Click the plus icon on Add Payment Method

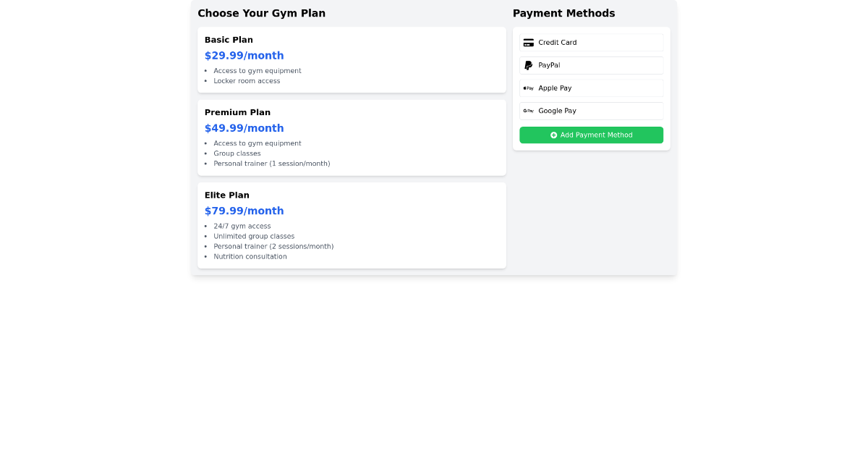pos(553,135)
